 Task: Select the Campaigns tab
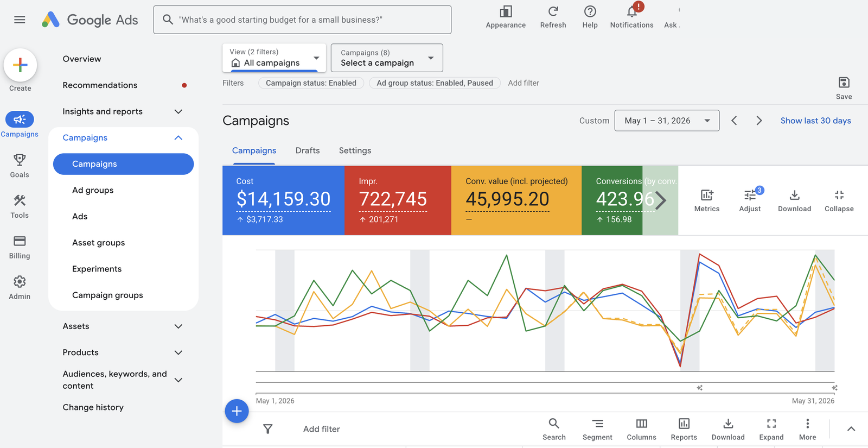tap(254, 150)
